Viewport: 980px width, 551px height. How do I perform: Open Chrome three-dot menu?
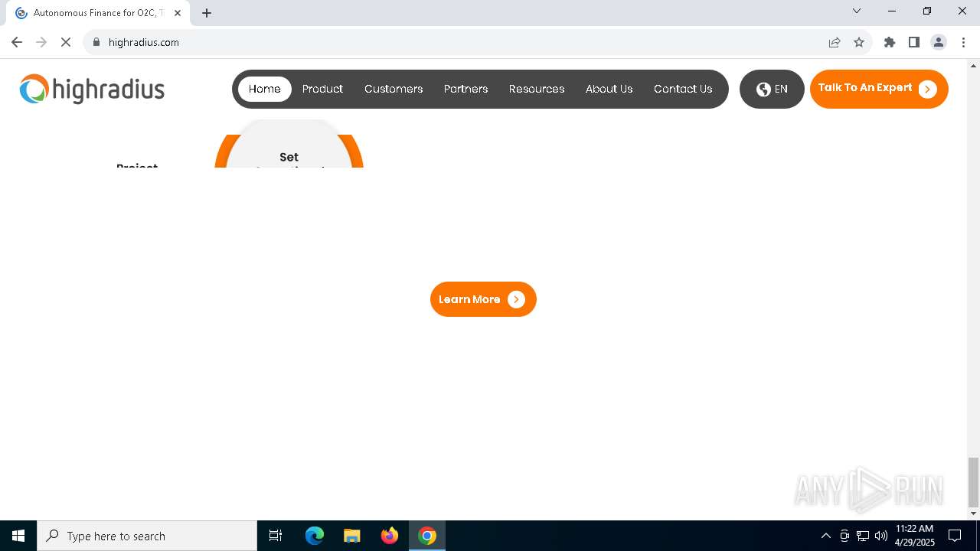coord(963,42)
